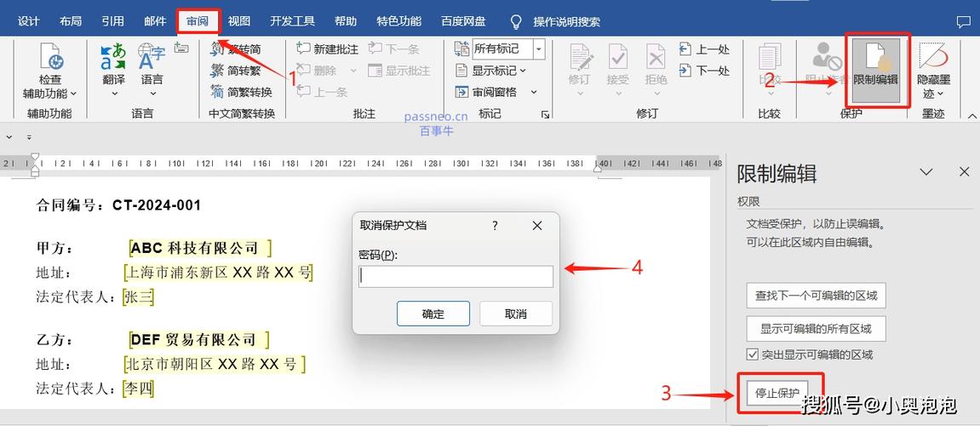This screenshot has width=980, height=426.
Task: Click the lightbulb 操作说明搜索 icon
Action: [x=516, y=22]
